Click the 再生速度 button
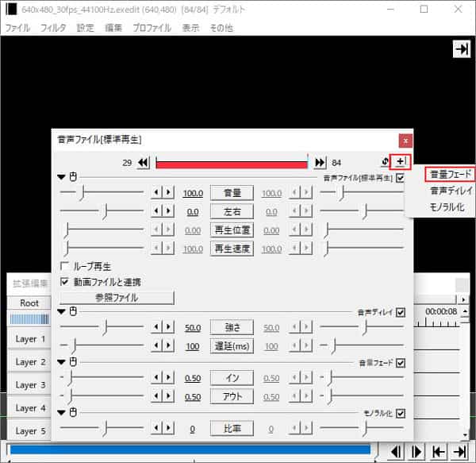The image size is (476, 463). pos(232,249)
